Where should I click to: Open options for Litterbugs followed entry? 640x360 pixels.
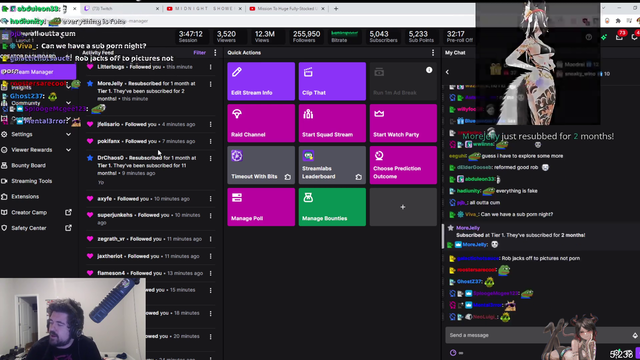[x=211, y=67]
